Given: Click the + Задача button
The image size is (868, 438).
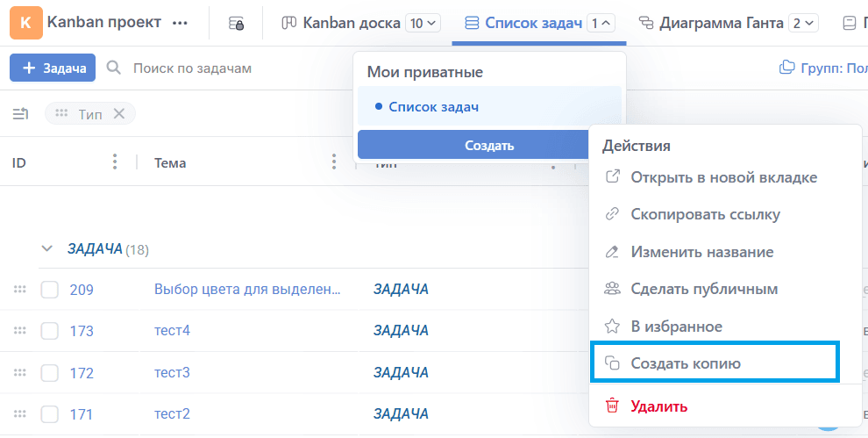Looking at the screenshot, I should point(53,68).
